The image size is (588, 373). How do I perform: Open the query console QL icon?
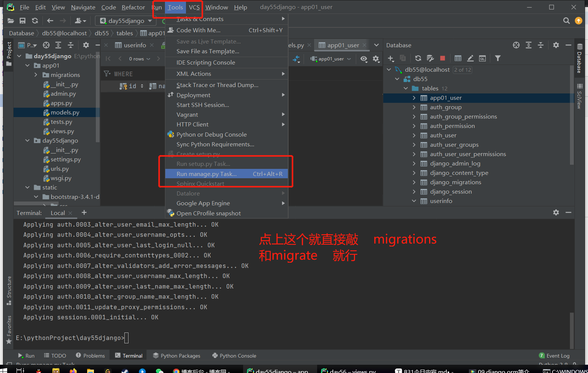click(482, 58)
